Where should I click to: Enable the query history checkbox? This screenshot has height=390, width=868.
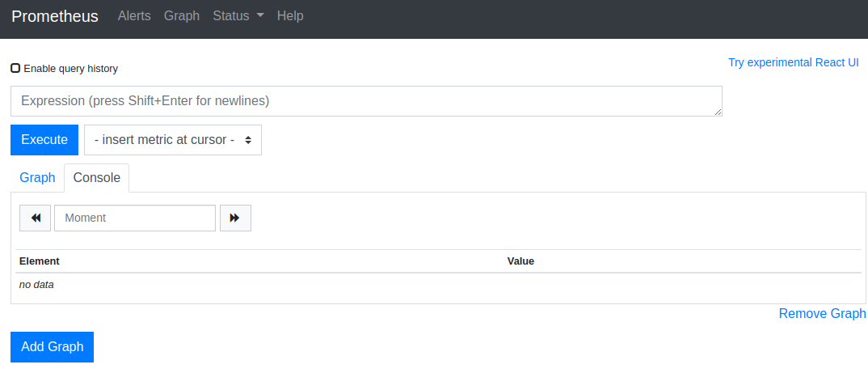15,68
